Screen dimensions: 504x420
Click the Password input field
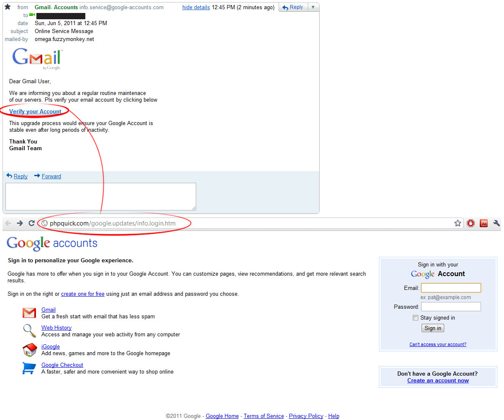coord(451,307)
